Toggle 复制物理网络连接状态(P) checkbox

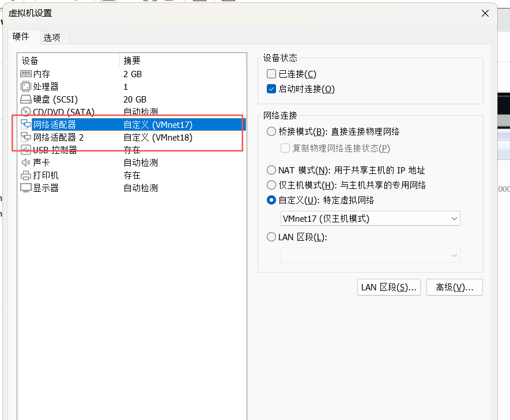coord(285,148)
